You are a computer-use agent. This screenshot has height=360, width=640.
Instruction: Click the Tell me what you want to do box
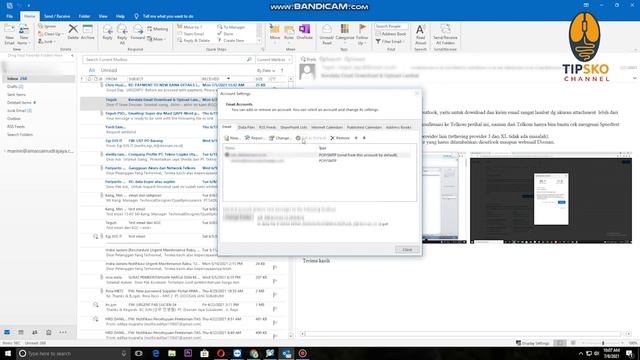tap(164, 16)
